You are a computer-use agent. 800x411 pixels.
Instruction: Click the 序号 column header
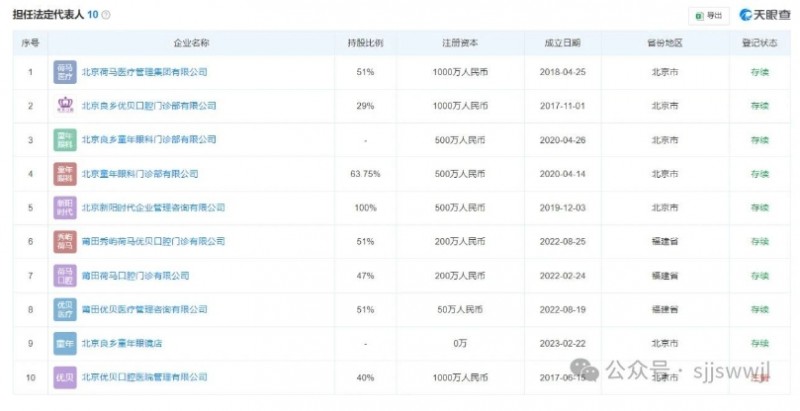[x=30, y=43]
